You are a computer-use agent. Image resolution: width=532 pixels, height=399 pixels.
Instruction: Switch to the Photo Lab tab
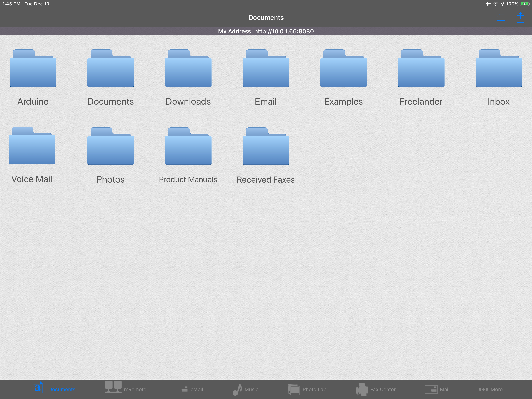307,389
